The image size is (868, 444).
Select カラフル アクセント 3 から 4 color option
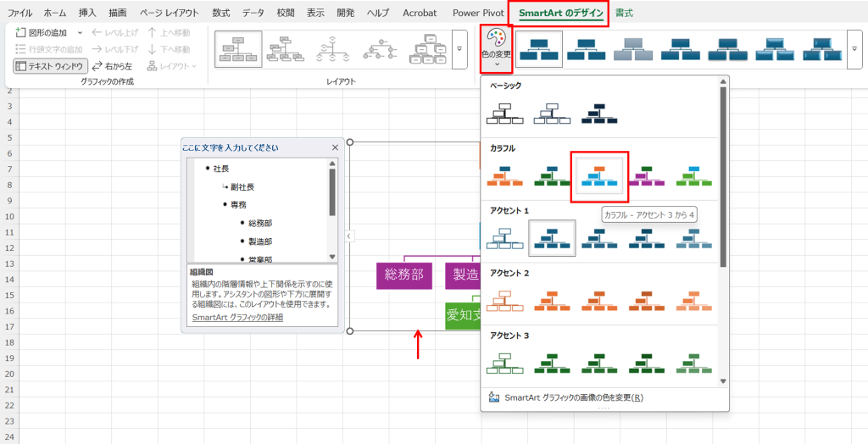599,175
